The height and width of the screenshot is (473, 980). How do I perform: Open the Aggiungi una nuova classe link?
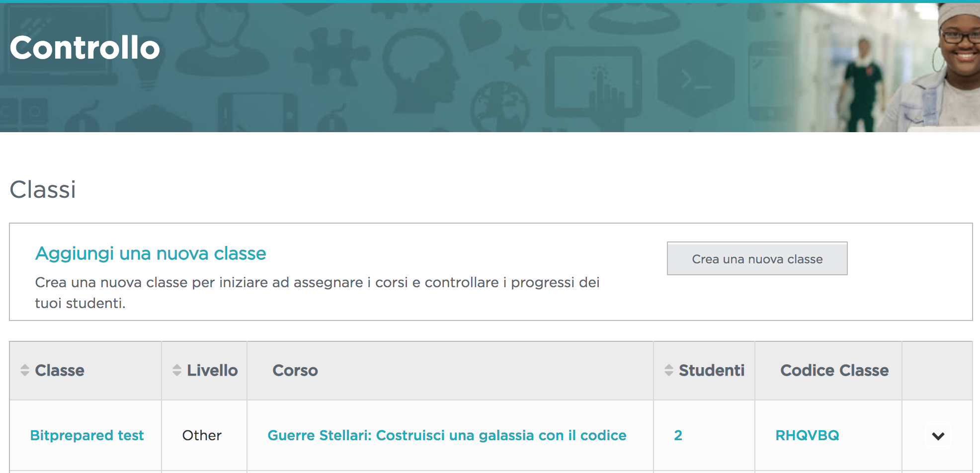pyautogui.click(x=151, y=253)
